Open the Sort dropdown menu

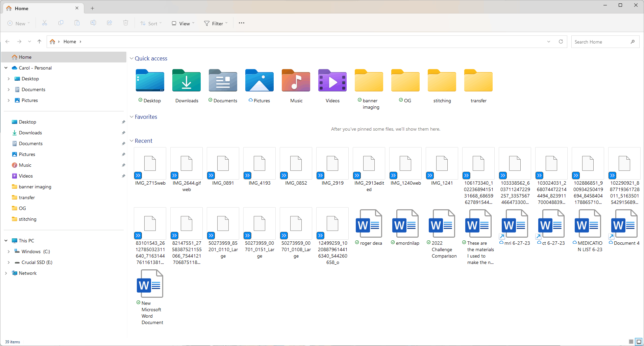click(x=151, y=23)
